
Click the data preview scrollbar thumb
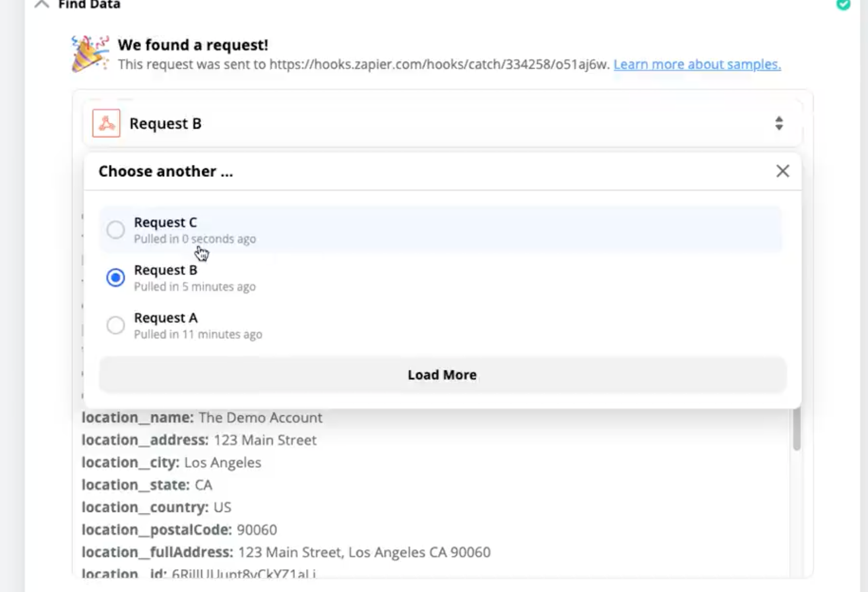point(796,429)
